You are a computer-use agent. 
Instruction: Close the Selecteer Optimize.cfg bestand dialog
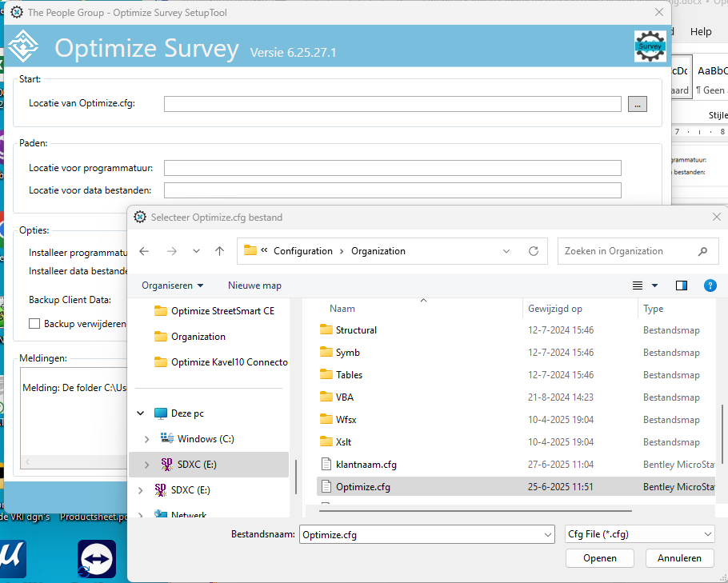716,218
